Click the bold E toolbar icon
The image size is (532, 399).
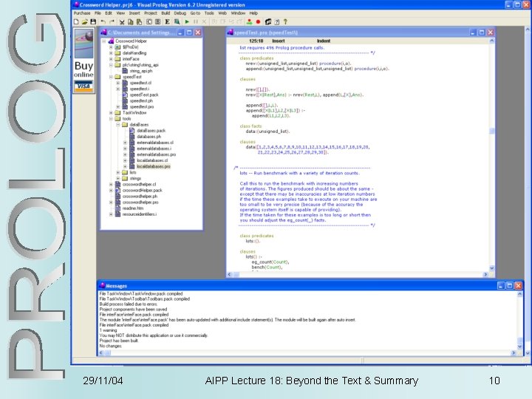click(167, 21)
